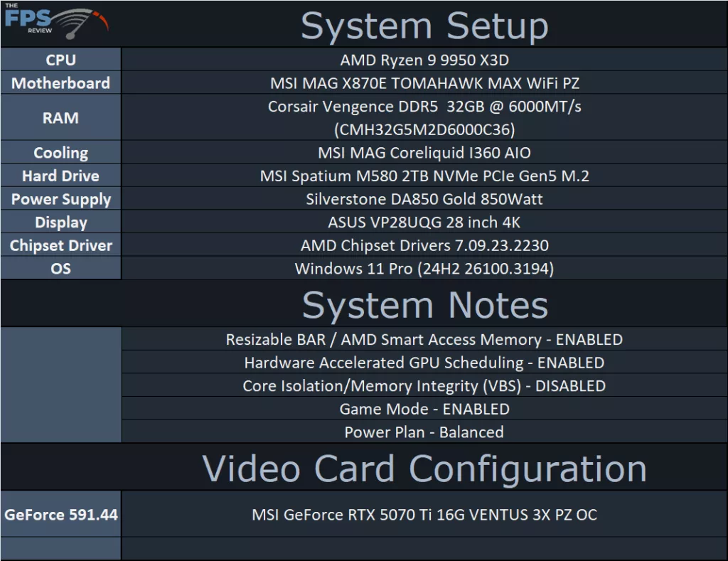
Task: Click the MSI MAG Coreliquid I360 AIO cell
Action: [x=424, y=153]
